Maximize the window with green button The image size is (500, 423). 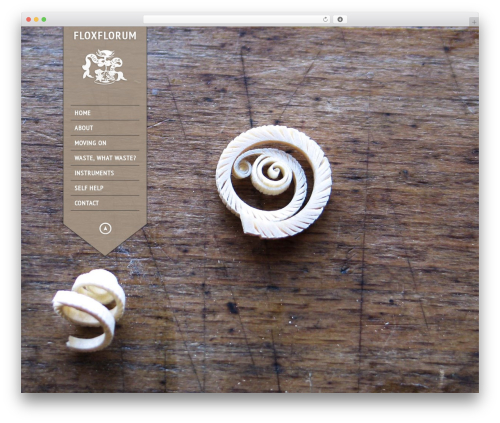44,20
